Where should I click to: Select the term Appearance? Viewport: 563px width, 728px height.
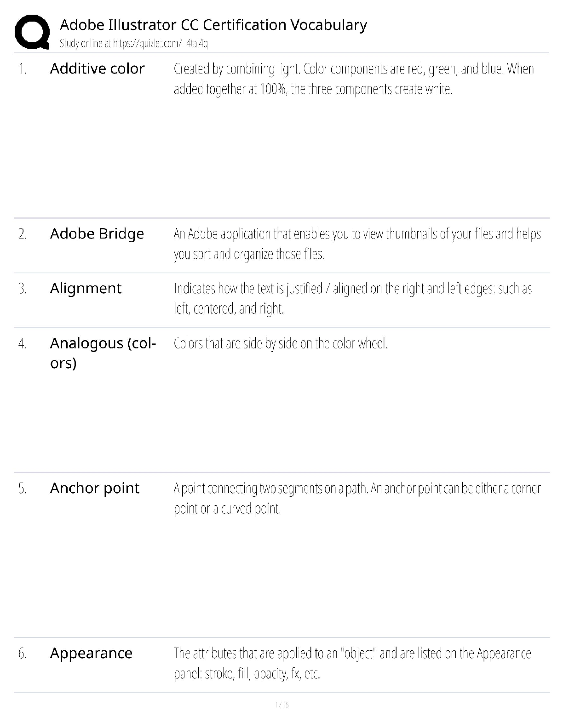pos(91,653)
